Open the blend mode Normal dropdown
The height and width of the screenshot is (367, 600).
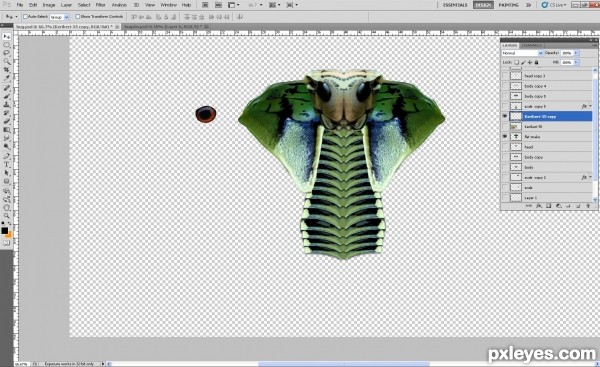[x=522, y=53]
